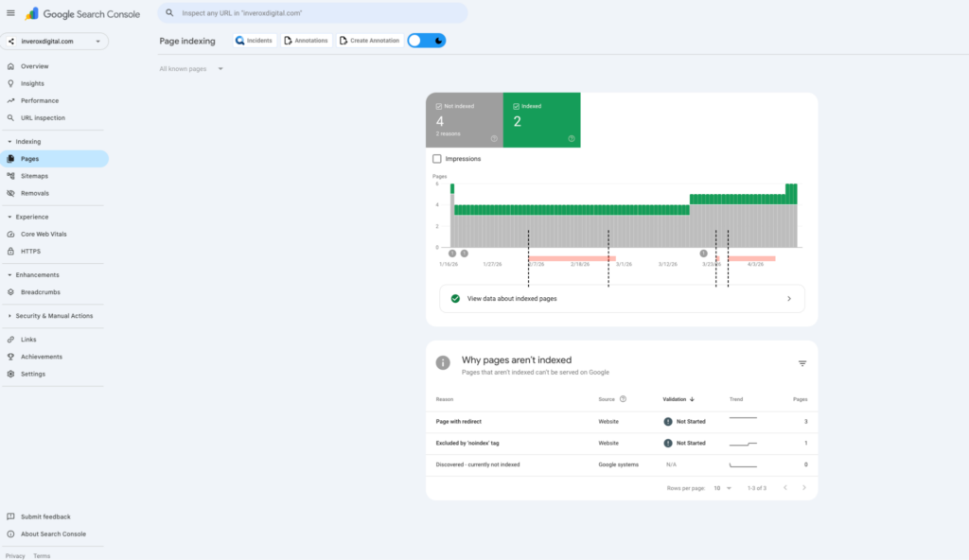Image resolution: width=969 pixels, height=560 pixels.
Task: Open the Terms link
Action: tap(42, 555)
